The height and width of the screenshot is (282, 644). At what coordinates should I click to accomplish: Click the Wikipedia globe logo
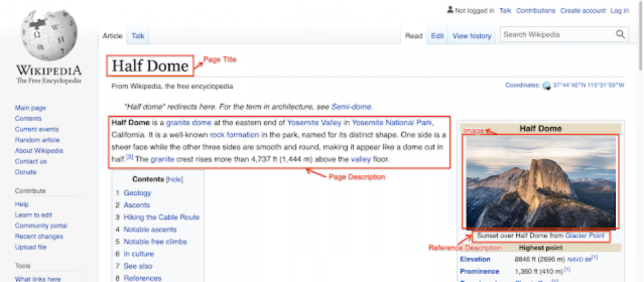click(49, 34)
